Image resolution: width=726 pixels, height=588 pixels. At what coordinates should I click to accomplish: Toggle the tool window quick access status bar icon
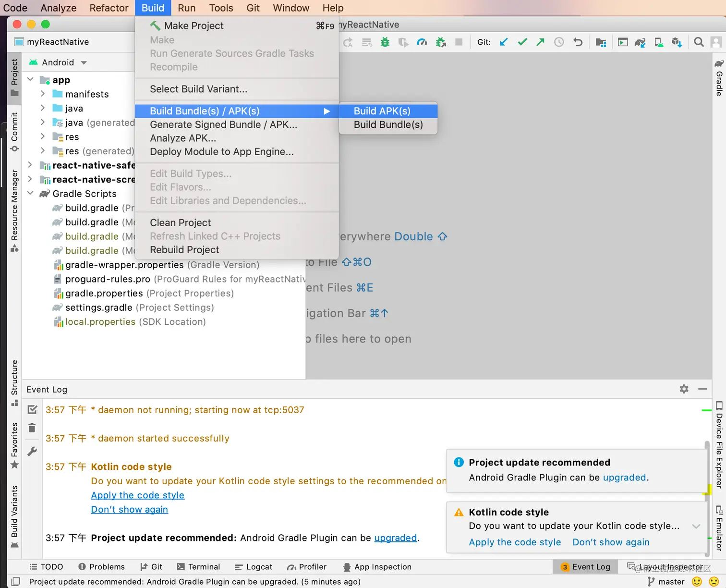(15, 581)
